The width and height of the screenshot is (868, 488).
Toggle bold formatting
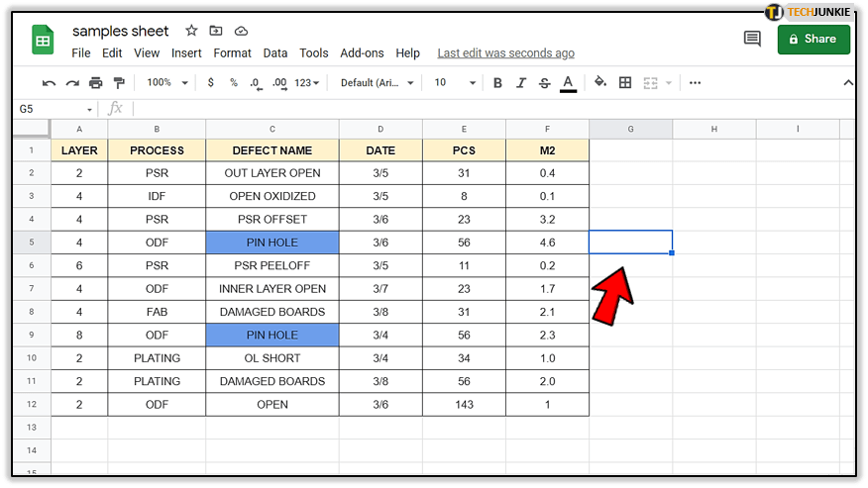click(x=497, y=83)
